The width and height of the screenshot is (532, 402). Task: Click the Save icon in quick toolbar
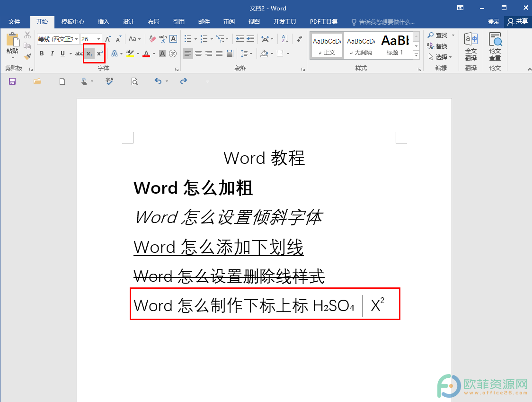pos(12,81)
